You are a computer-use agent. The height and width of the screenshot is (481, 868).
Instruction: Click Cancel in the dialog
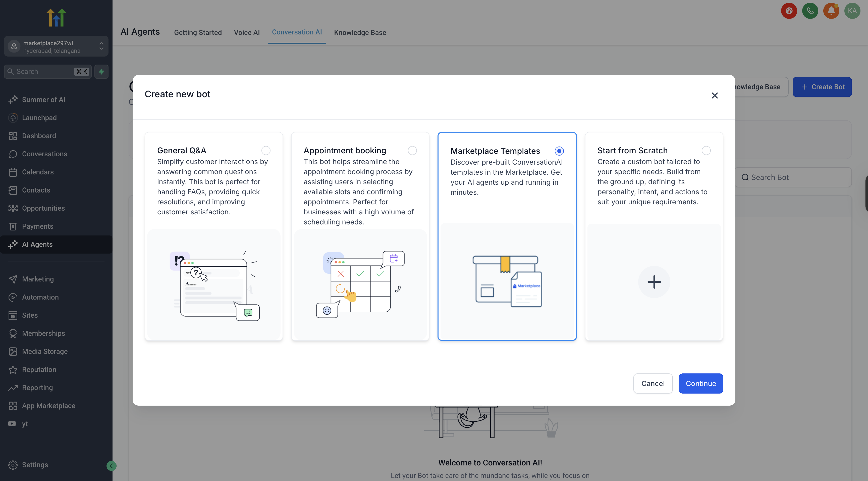coord(653,383)
